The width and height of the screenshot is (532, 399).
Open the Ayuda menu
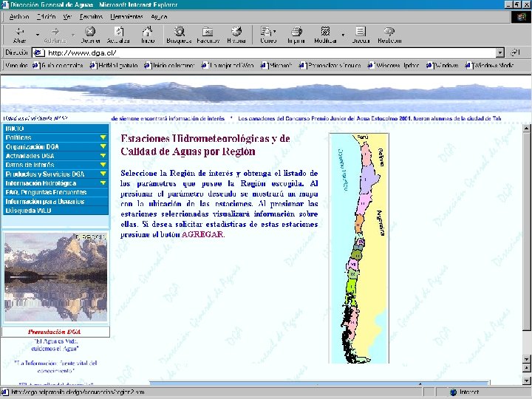point(159,16)
